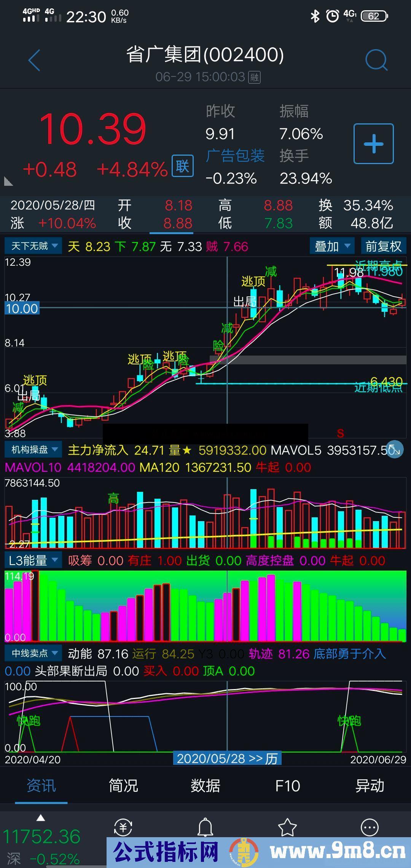The image size is (411, 868).
Task: Tap the 2020/05/28 >> 历 date label
Action: tap(227, 758)
